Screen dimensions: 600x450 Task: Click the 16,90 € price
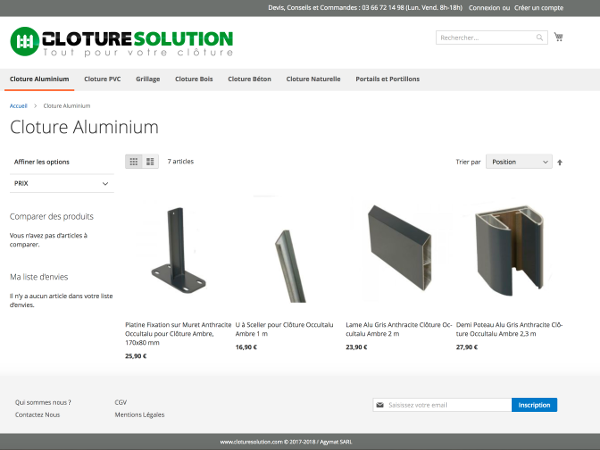pyautogui.click(x=246, y=347)
